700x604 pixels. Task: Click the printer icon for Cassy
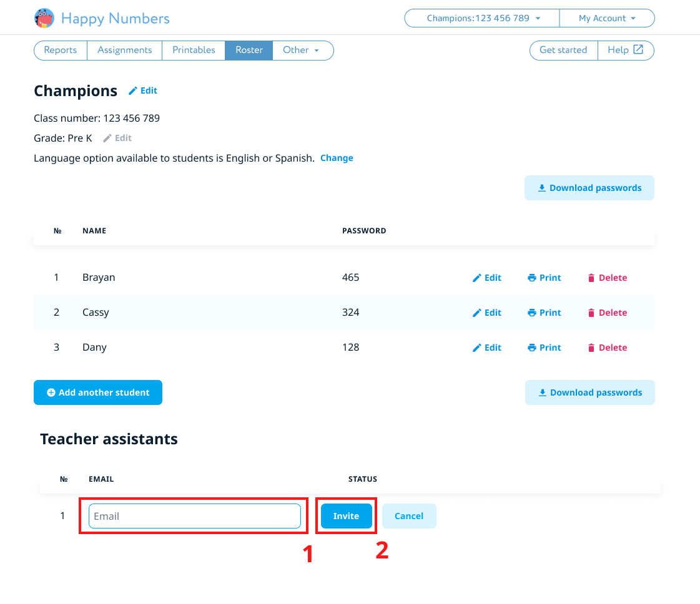coord(532,313)
